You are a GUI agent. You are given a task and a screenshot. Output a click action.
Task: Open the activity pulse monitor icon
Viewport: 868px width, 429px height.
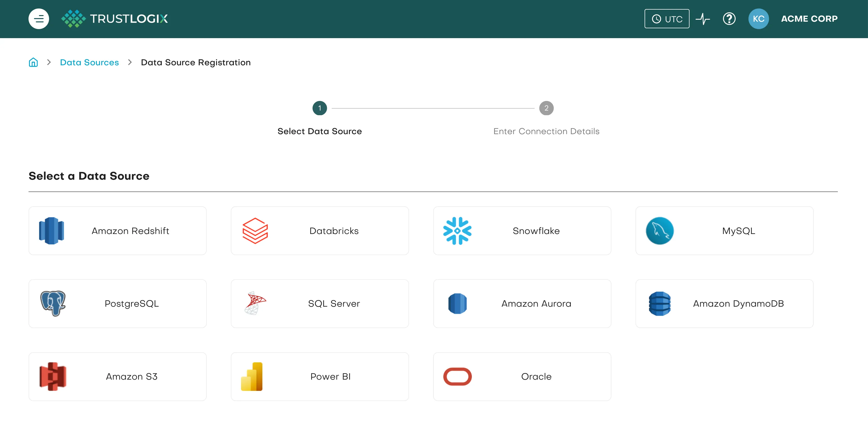703,19
